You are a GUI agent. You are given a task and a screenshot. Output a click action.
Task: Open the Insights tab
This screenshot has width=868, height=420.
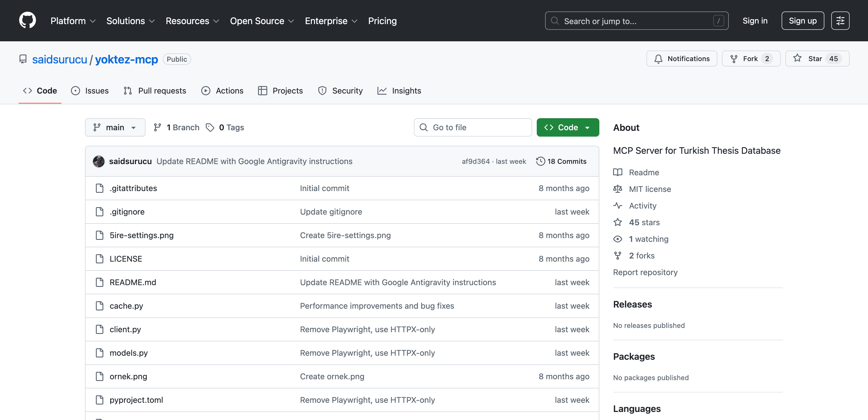[399, 91]
